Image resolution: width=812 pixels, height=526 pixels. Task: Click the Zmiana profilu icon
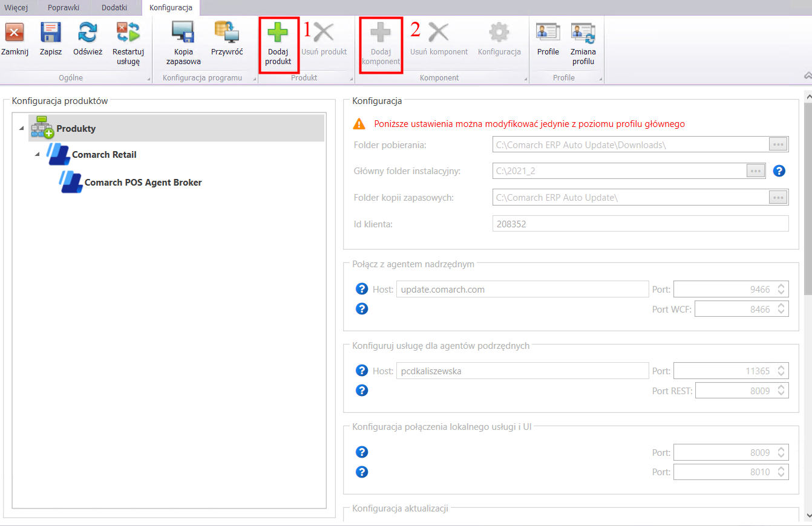click(x=583, y=33)
